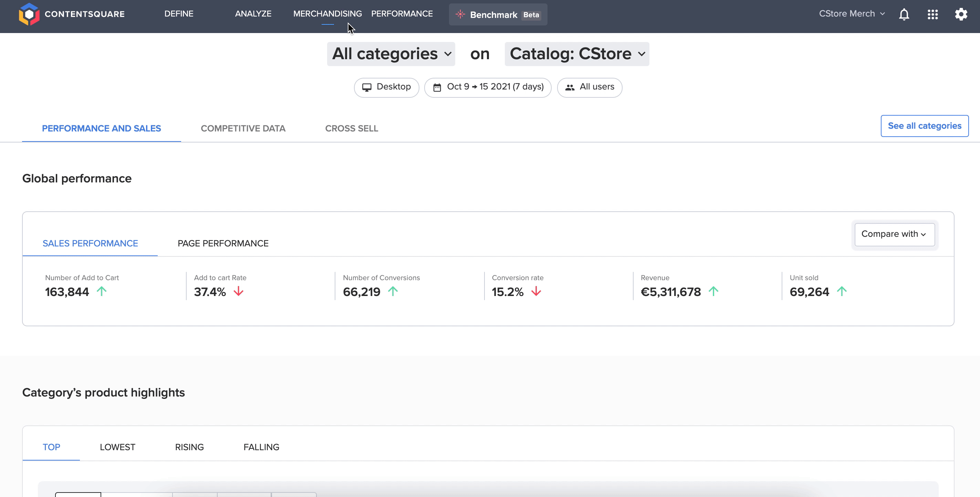The image size is (980, 497).
Task: Click the Beta badge
Action: 531,15
